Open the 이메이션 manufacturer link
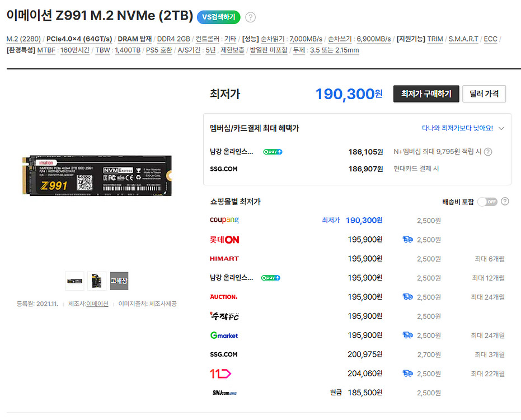 click(x=97, y=304)
